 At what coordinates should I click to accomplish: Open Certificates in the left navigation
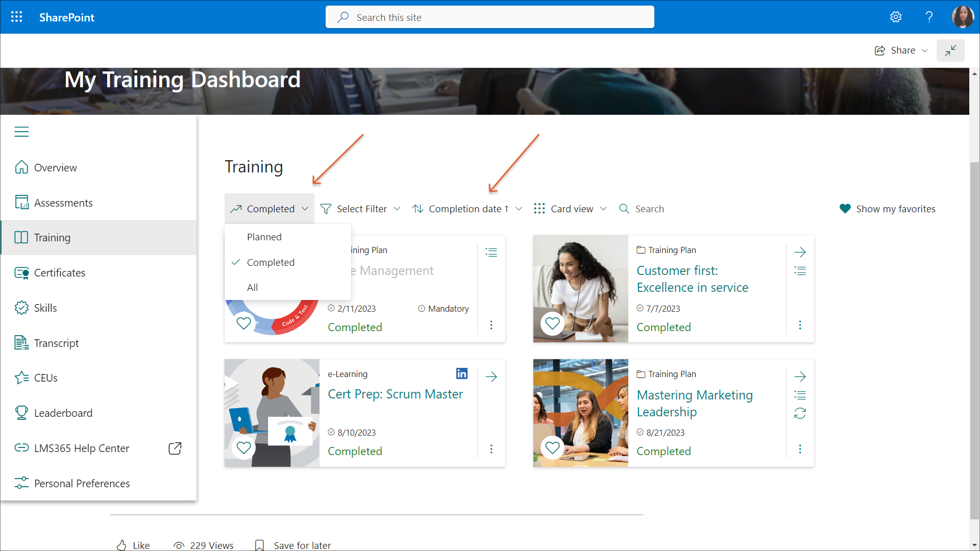(x=59, y=272)
